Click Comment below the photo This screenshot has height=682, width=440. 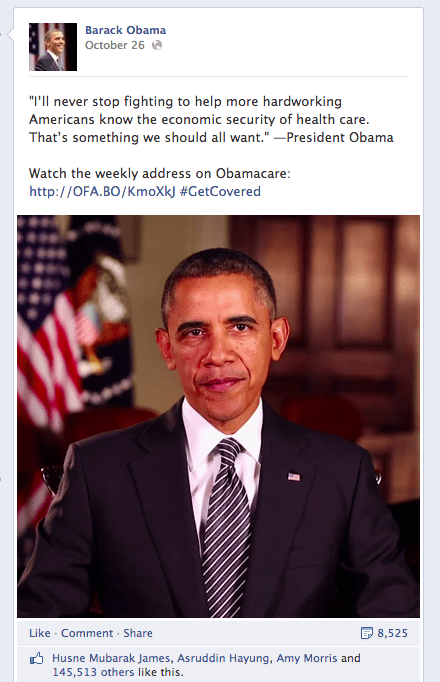(87, 633)
